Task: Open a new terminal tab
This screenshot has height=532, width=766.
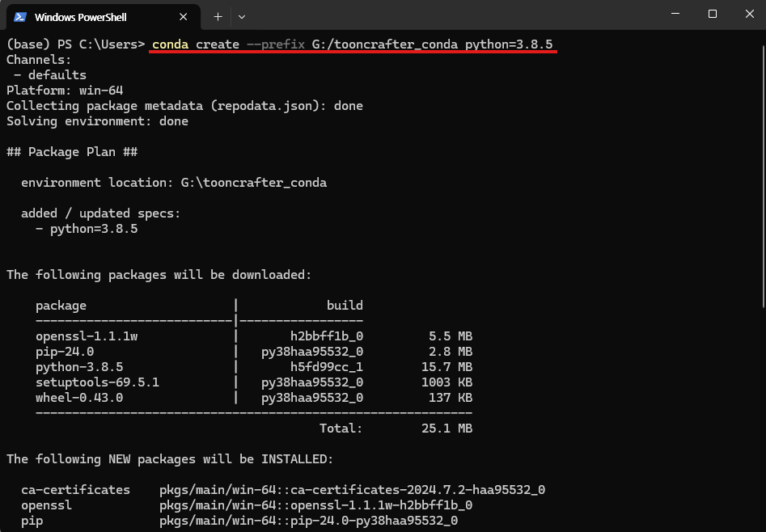Action: point(218,17)
